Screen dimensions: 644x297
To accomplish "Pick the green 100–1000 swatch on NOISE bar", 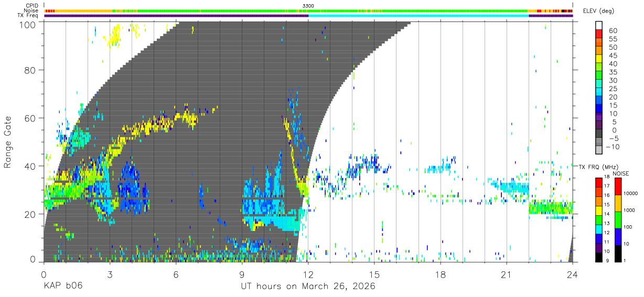I will coord(618,220).
